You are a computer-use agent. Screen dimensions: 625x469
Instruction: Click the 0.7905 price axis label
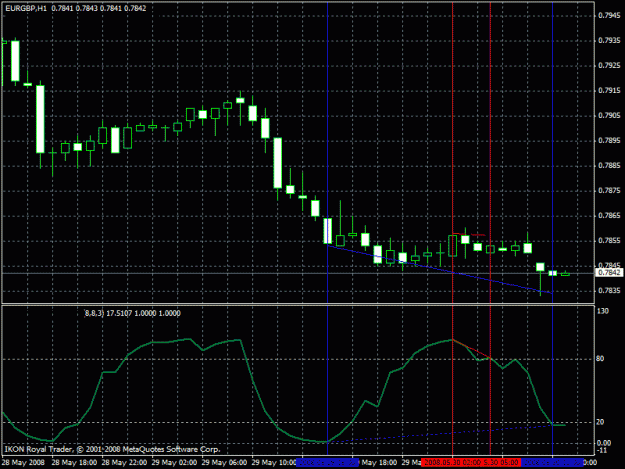point(609,116)
